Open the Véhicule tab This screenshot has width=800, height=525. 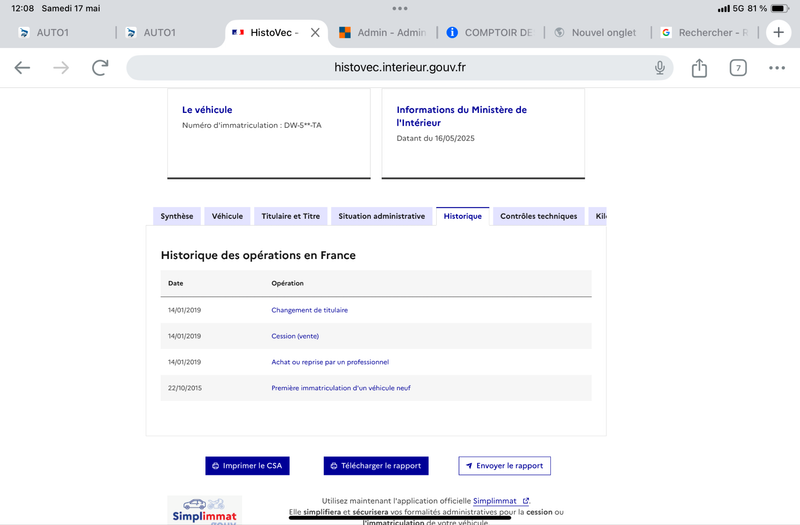pos(227,216)
